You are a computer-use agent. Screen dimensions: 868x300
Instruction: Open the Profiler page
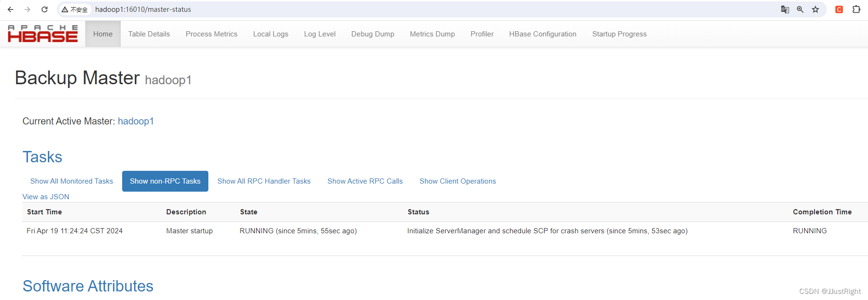coord(482,34)
